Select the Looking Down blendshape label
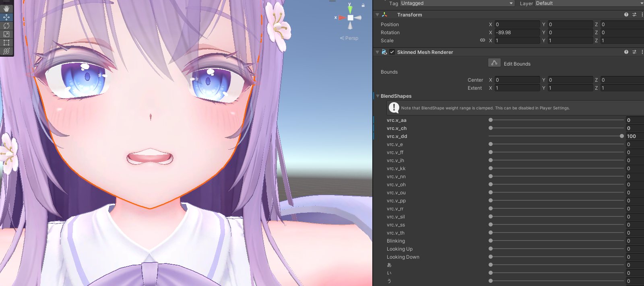This screenshot has width=644, height=286. 403,257
